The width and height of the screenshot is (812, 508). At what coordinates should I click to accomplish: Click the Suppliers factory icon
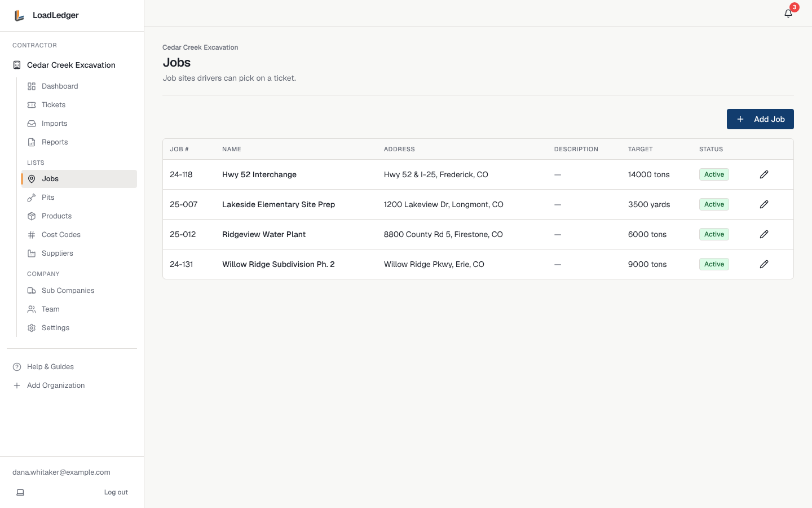click(x=32, y=253)
